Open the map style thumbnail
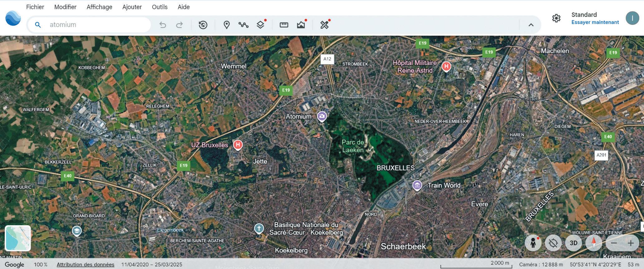Viewport: 644px width, 269px height. click(x=18, y=238)
